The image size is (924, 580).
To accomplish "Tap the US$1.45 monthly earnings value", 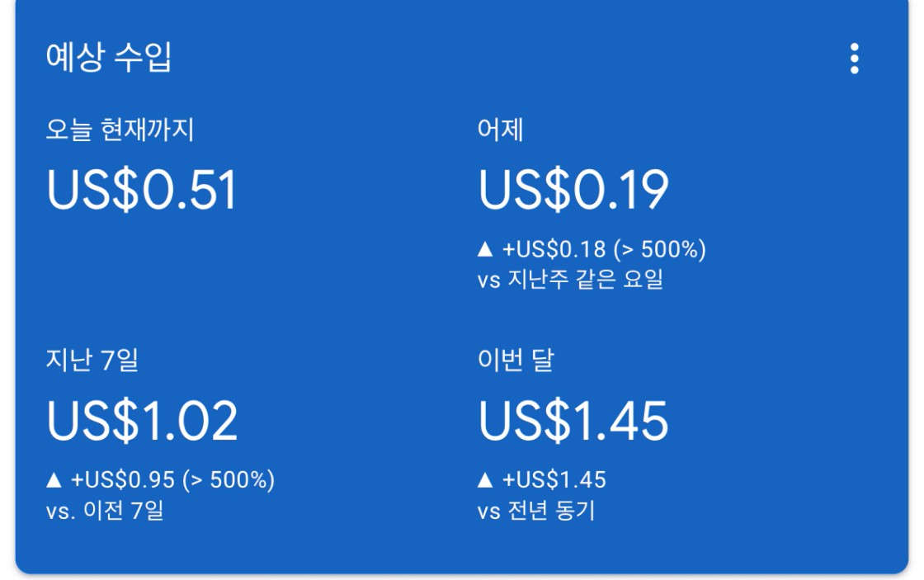I will pos(573,422).
